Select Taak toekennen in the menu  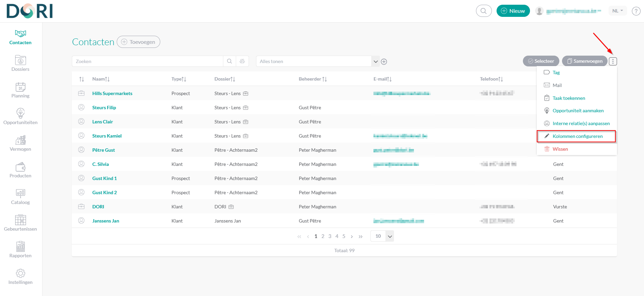coord(568,98)
